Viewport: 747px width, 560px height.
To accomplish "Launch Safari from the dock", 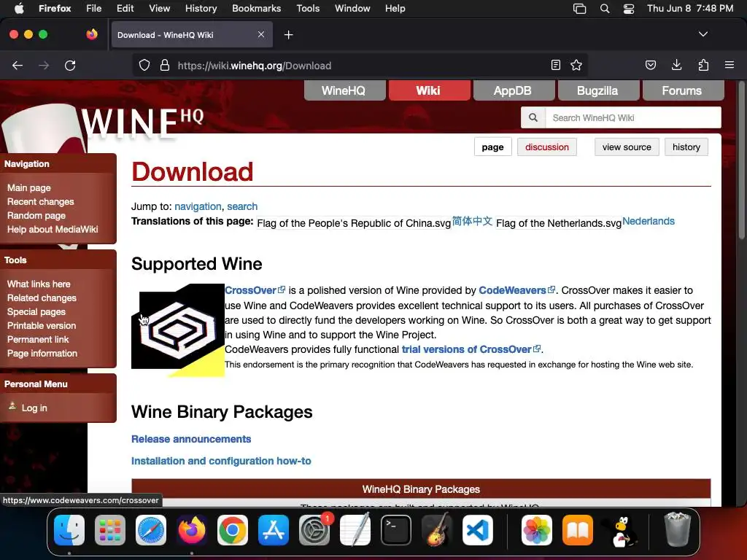I will [x=151, y=530].
